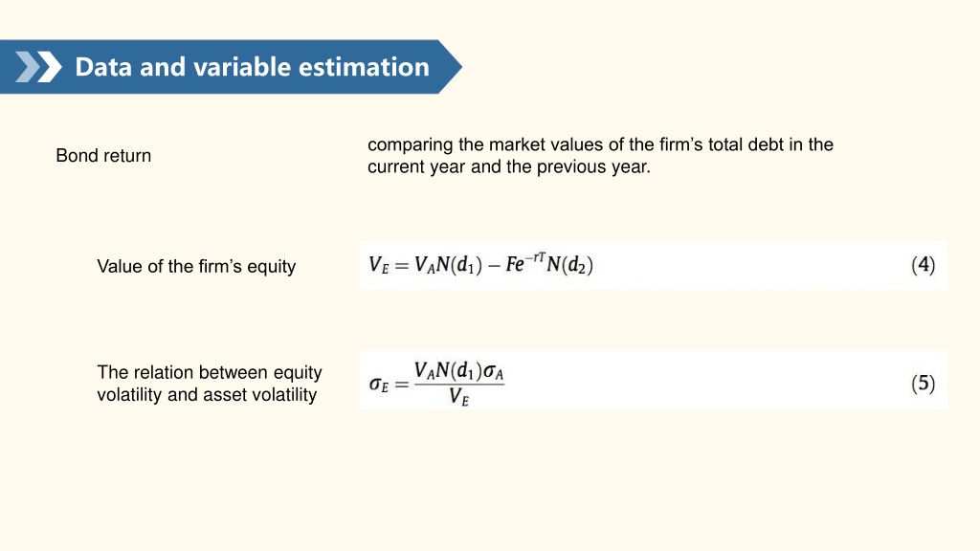Click 'The relation between equity' text line
This screenshot has width=980, height=551.
(210, 372)
